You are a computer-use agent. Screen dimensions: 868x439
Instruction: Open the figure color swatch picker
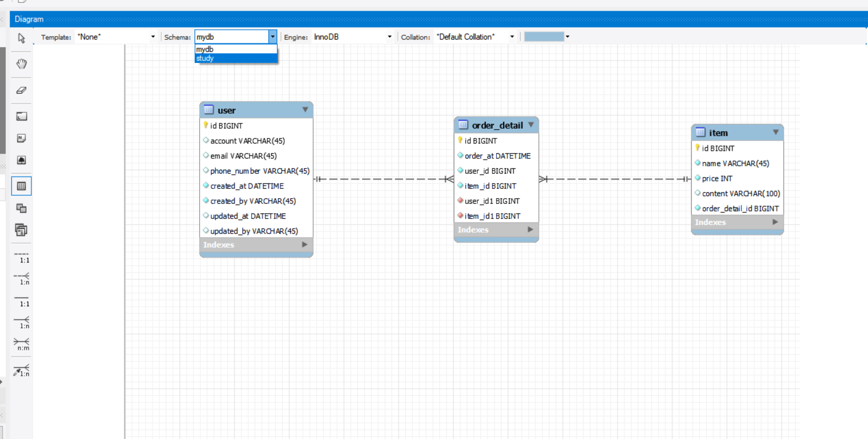coord(568,36)
